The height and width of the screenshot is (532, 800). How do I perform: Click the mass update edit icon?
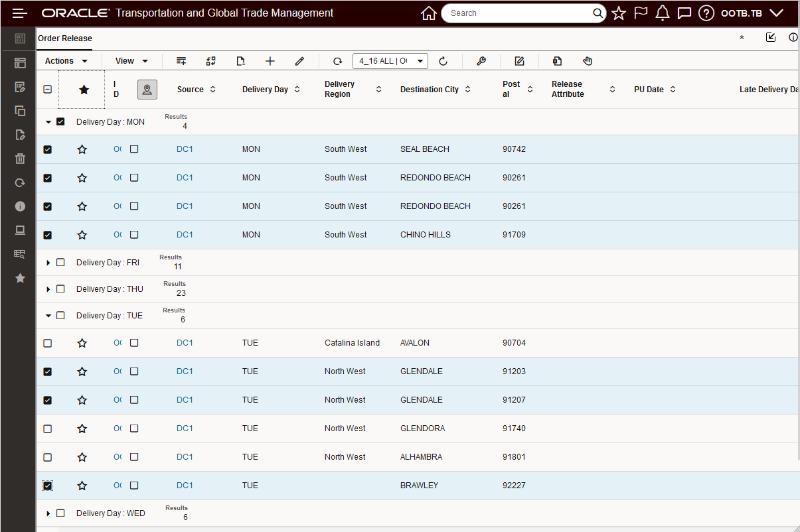(x=520, y=61)
